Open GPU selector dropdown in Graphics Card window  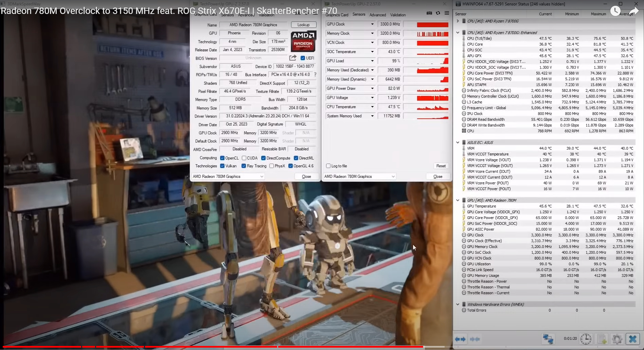point(228,177)
